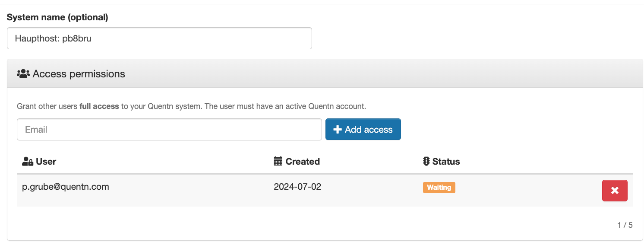Click the calendar icon next to Created
The width and height of the screenshot is (644, 242).
pos(278,162)
